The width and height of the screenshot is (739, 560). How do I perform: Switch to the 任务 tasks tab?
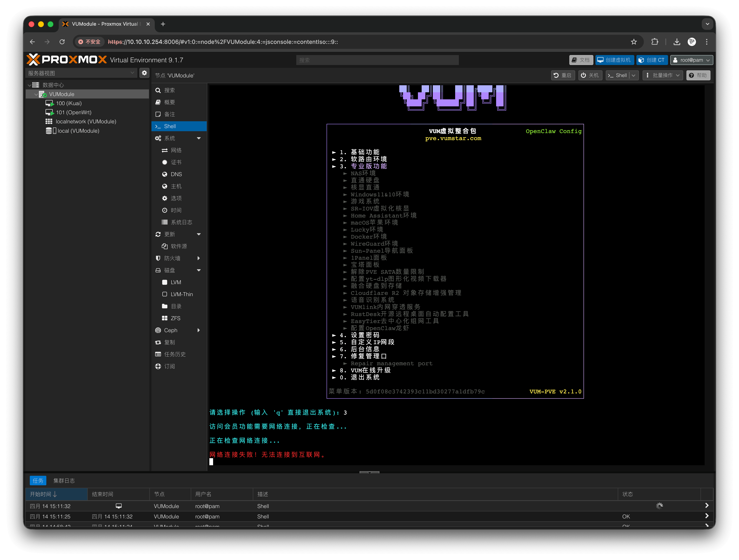point(38,481)
